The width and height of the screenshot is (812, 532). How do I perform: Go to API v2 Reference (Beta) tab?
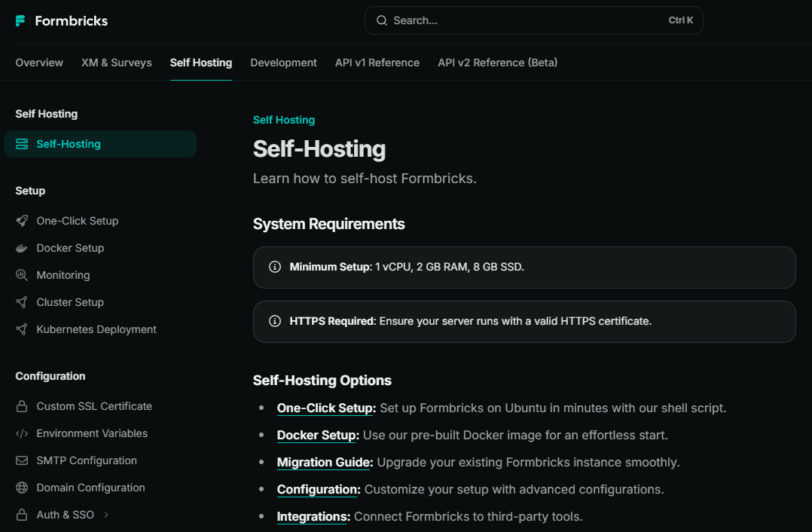(497, 63)
